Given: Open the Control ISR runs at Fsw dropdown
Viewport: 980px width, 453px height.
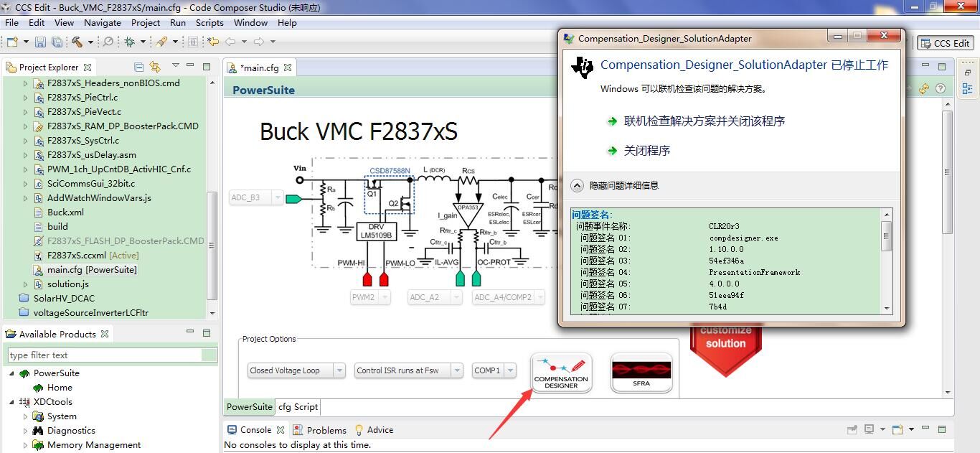Looking at the screenshot, I should click(408, 370).
